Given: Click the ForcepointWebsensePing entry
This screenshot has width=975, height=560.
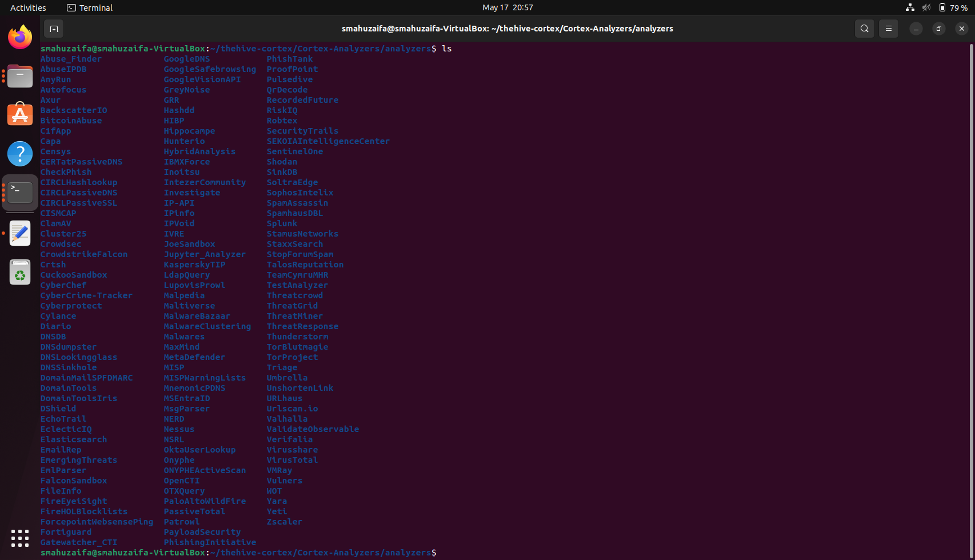Looking at the screenshot, I should tap(97, 522).
